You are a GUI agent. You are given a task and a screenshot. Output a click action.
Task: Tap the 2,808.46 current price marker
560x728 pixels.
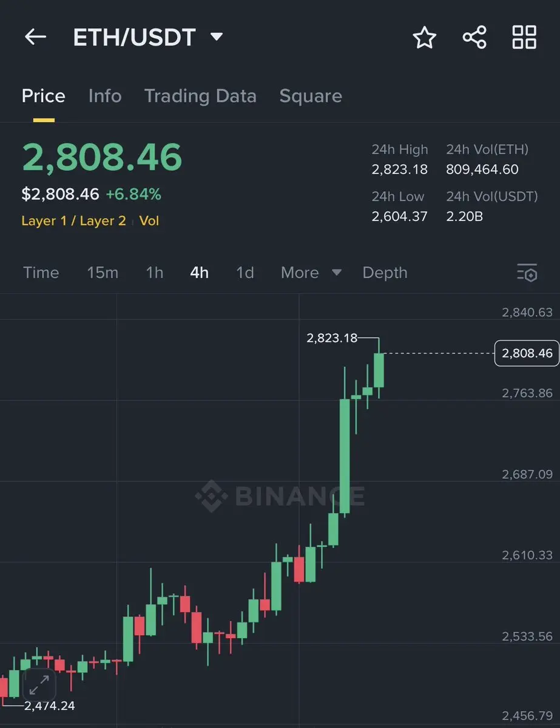(x=527, y=353)
